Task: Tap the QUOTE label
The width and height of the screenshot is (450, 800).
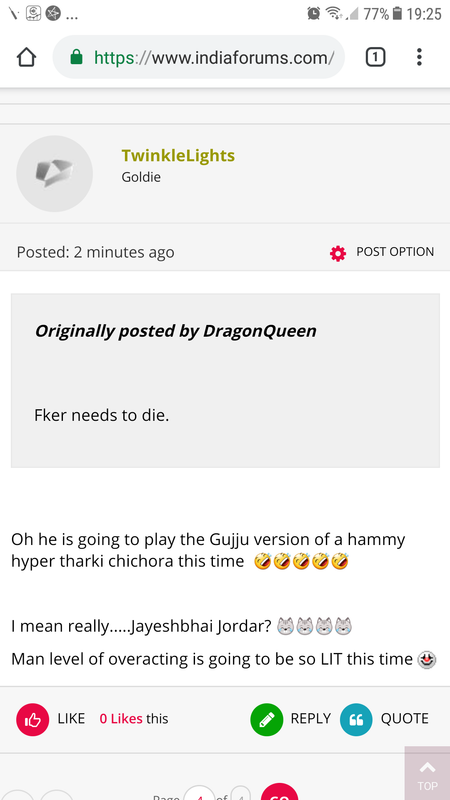Action: pyautogui.click(x=405, y=719)
